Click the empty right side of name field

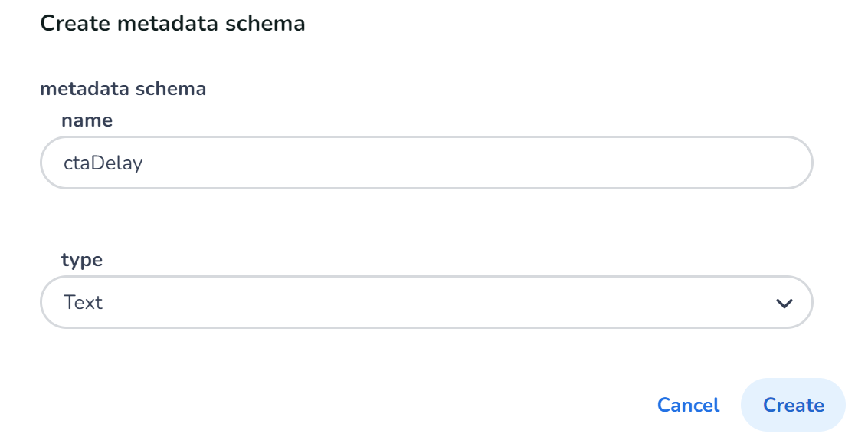coord(689,163)
